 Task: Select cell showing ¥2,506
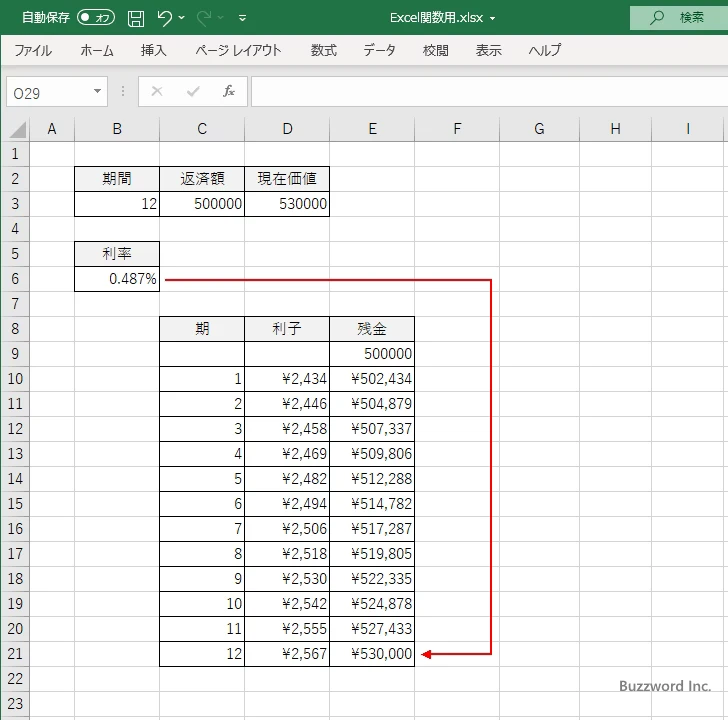point(287,529)
